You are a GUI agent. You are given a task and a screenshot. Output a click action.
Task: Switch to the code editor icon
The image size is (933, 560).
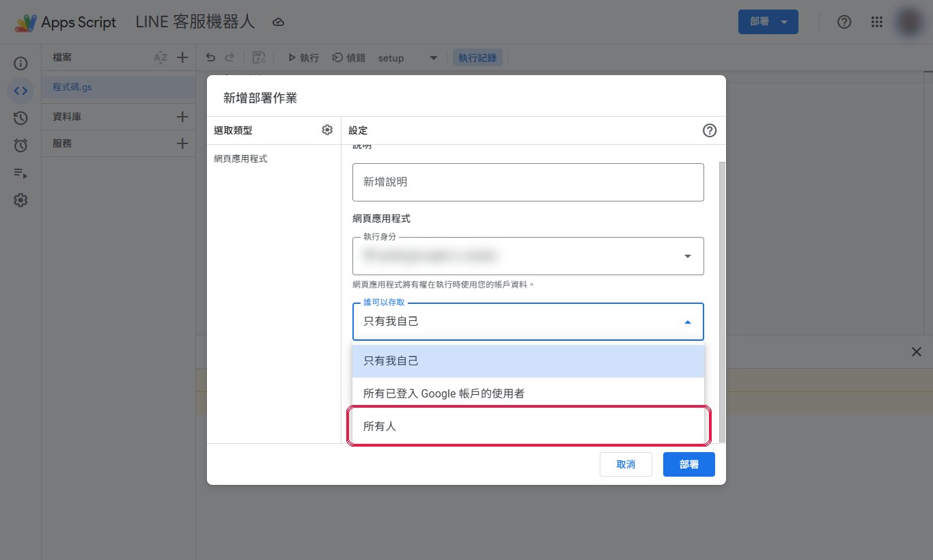coord(20,91)
